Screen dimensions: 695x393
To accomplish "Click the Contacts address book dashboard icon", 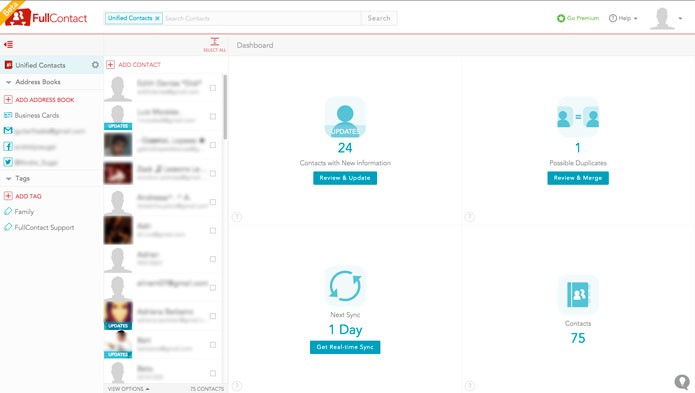I will pyautogui.click(x=578, y=294).
